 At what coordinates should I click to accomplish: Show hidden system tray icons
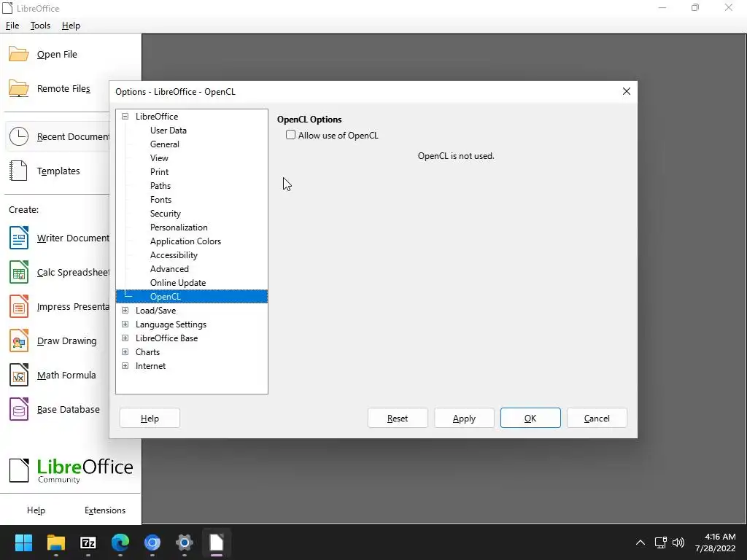(640, 542)
